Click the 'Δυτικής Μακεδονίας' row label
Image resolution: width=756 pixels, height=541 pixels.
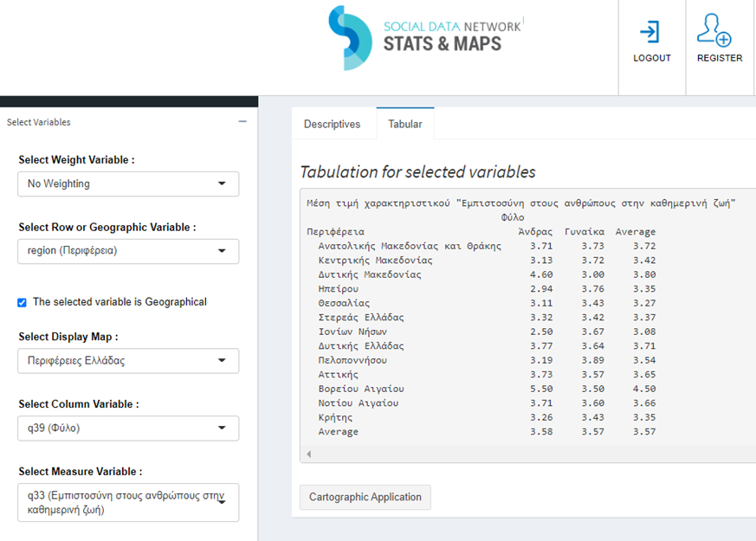click(x=370, y=274)
